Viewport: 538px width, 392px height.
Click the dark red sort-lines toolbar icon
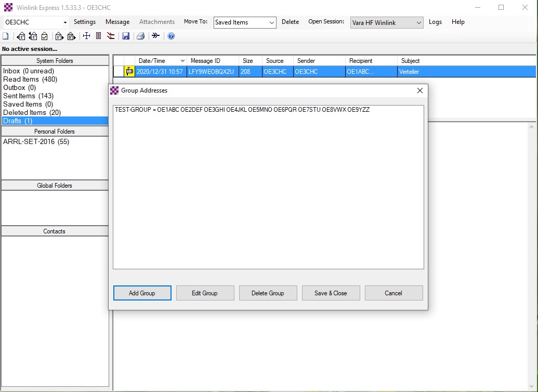[111, 36]
